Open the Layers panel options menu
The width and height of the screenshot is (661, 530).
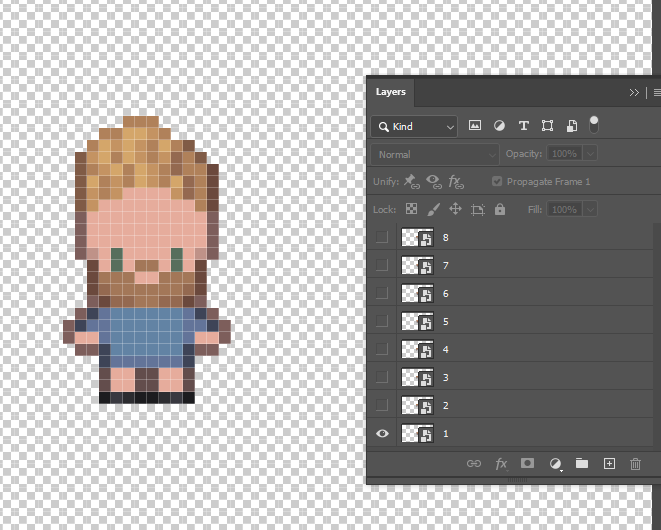656,92
